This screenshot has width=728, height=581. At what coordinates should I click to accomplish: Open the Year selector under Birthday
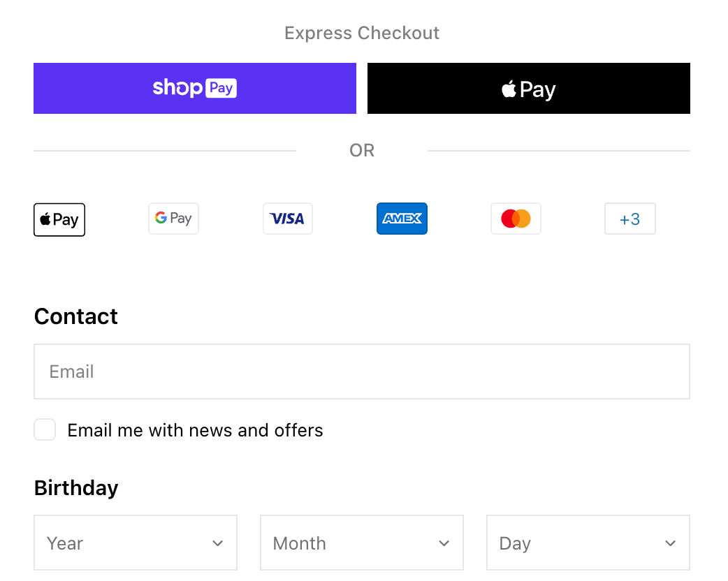(x=136, y=543)
